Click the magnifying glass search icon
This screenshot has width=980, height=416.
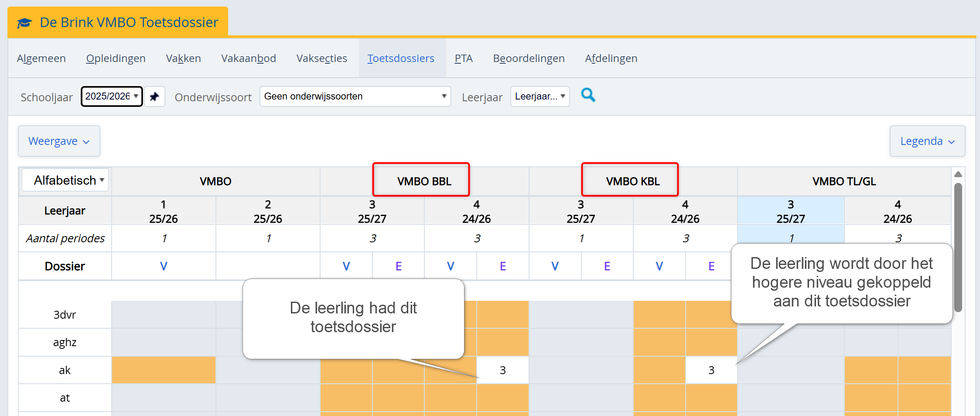588,95
